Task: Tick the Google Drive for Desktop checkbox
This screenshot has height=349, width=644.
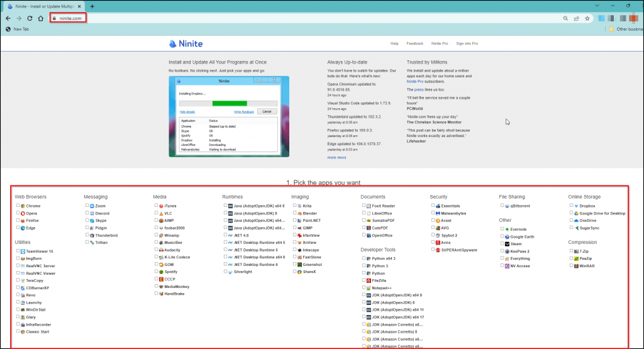Action: 571,213
